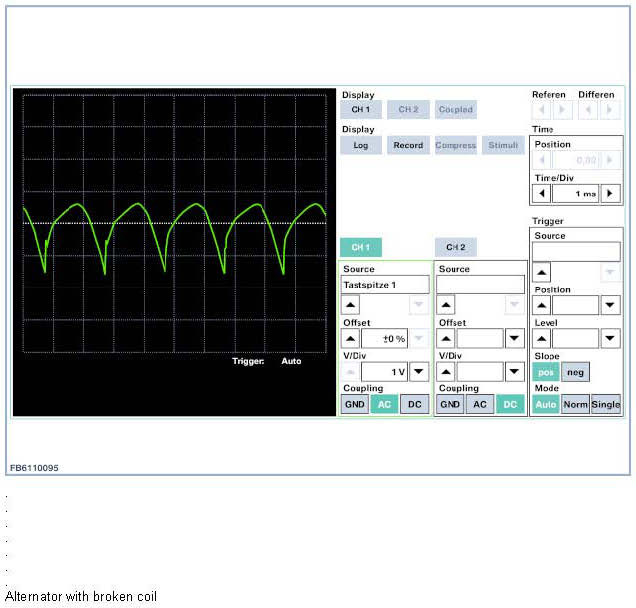
Task: Click the CH 1 Offset ±0 % field
Action: tap(385, 339)
